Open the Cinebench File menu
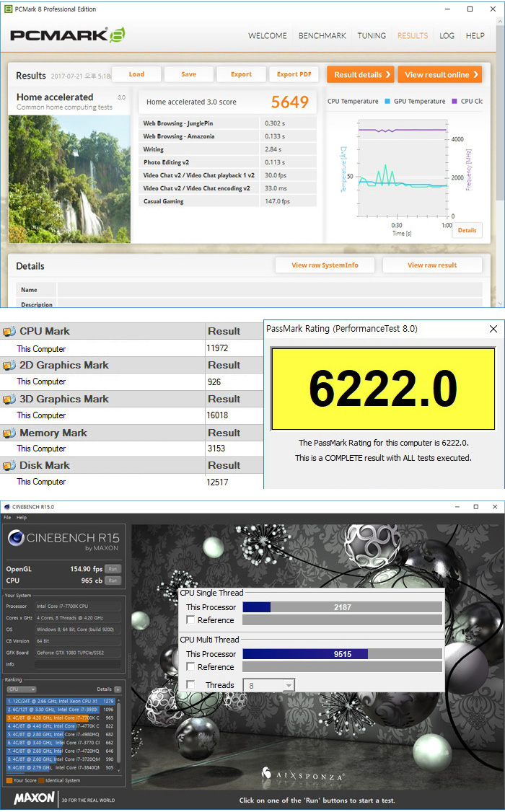The image size is (505, 812). (7, 518)
